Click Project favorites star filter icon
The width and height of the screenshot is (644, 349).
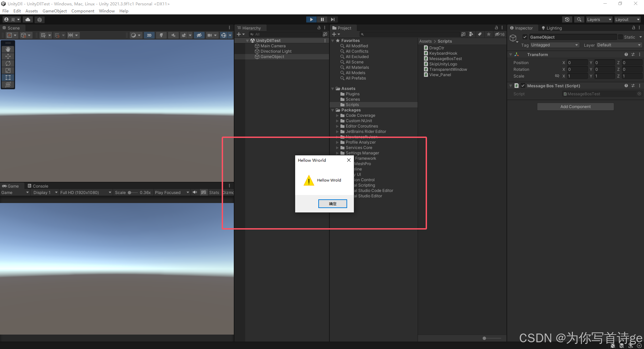pos(489,34)
